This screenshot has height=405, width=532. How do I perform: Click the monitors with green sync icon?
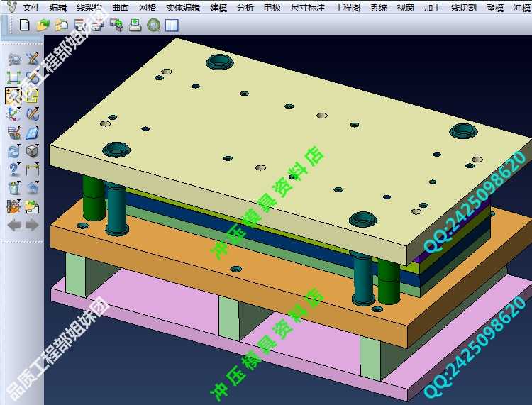pyautogui.click(x=117, y=26)
